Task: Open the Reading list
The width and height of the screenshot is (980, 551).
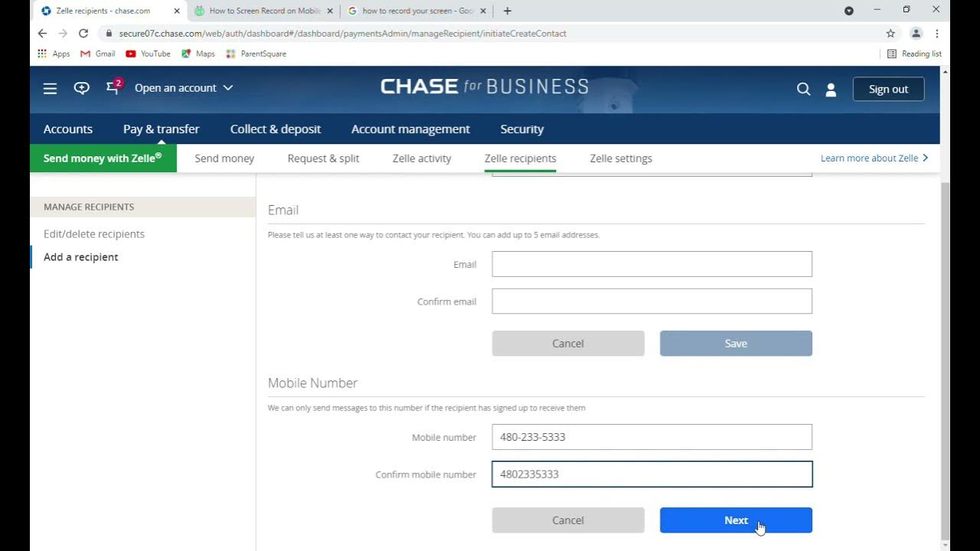Action: [914, 54]
